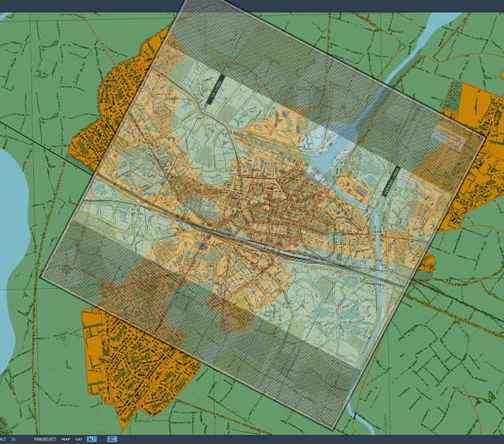Toggle the overlay icon button right of ALT
504x444 pixels.
(112, 439)
